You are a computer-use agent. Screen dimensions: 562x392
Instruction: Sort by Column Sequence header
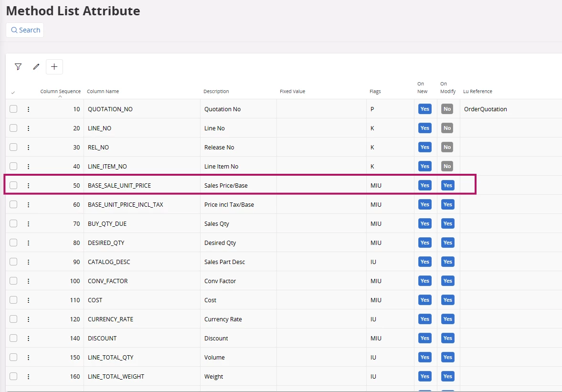pyautogui.click(x=60, y=91)
